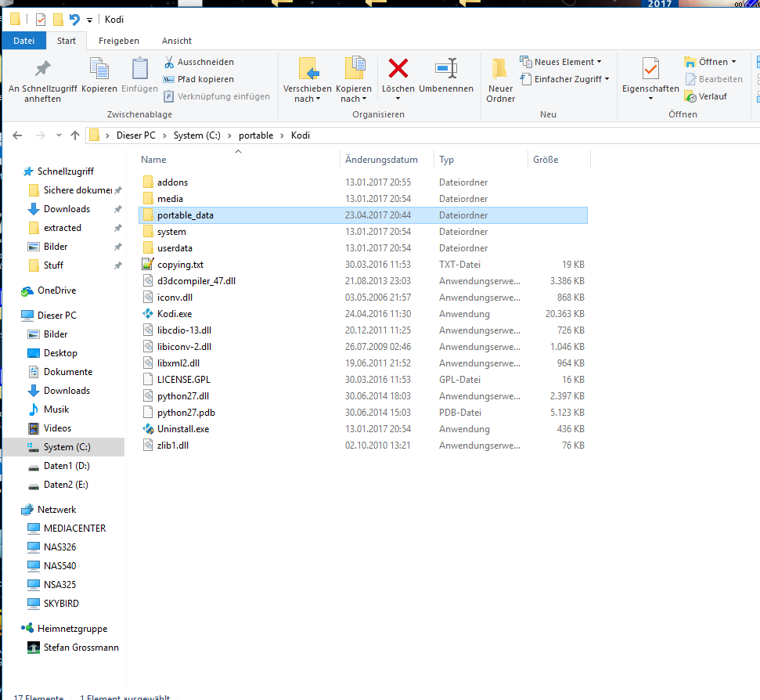Select Musik in the sidebar
Screen dimensions: 760x700
(x=56, y=410)
